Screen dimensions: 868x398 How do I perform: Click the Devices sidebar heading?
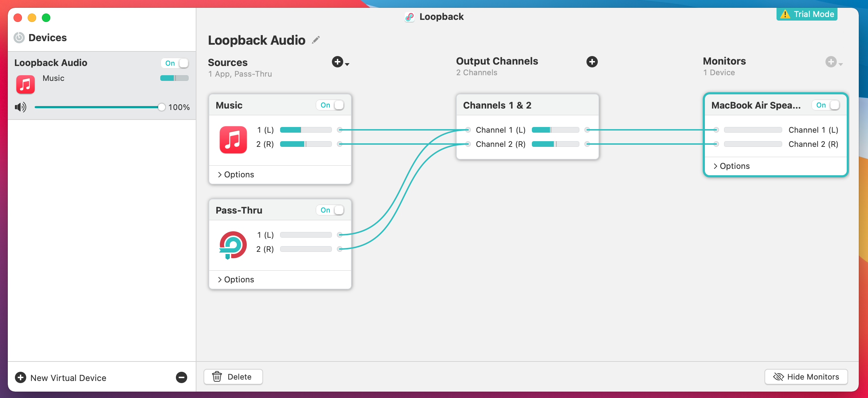point(48,38)
